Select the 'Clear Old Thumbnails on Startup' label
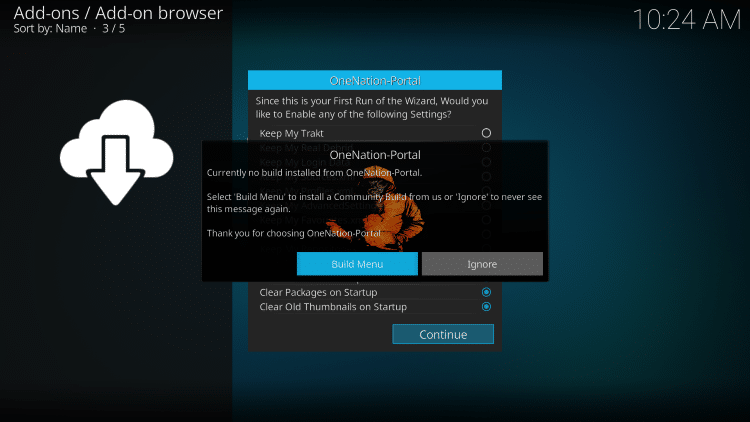This screenshot has width=750, height=422. tap(333, 307)
